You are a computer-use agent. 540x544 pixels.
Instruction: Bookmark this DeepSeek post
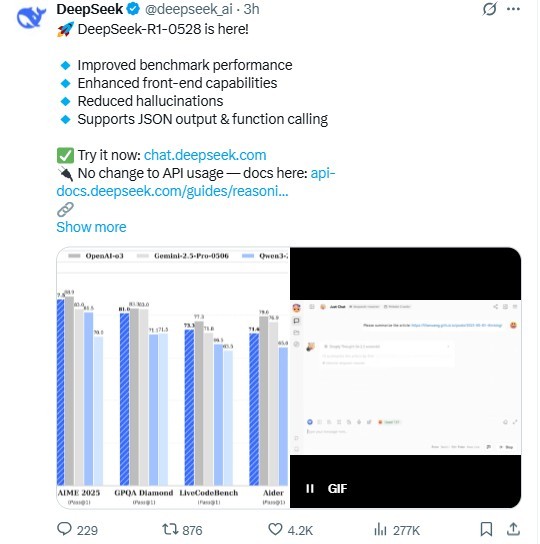(486, 529)
